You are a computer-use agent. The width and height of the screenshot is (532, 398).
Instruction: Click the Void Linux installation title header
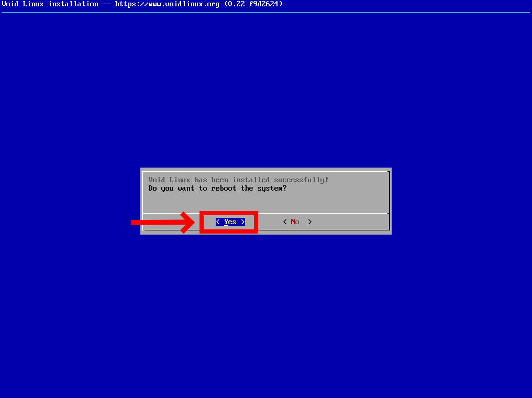(x=142, y=4)
